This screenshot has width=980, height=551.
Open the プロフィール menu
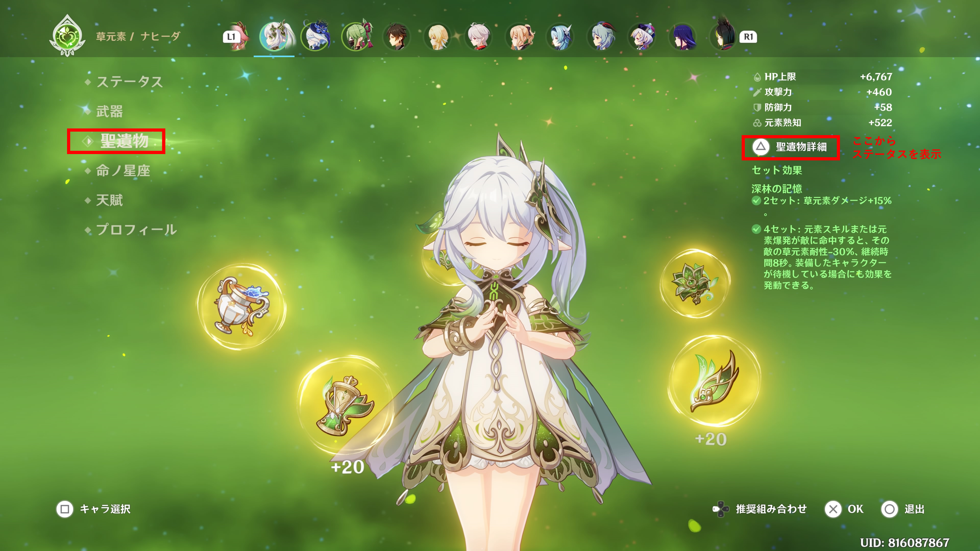(x=136, y=230)
